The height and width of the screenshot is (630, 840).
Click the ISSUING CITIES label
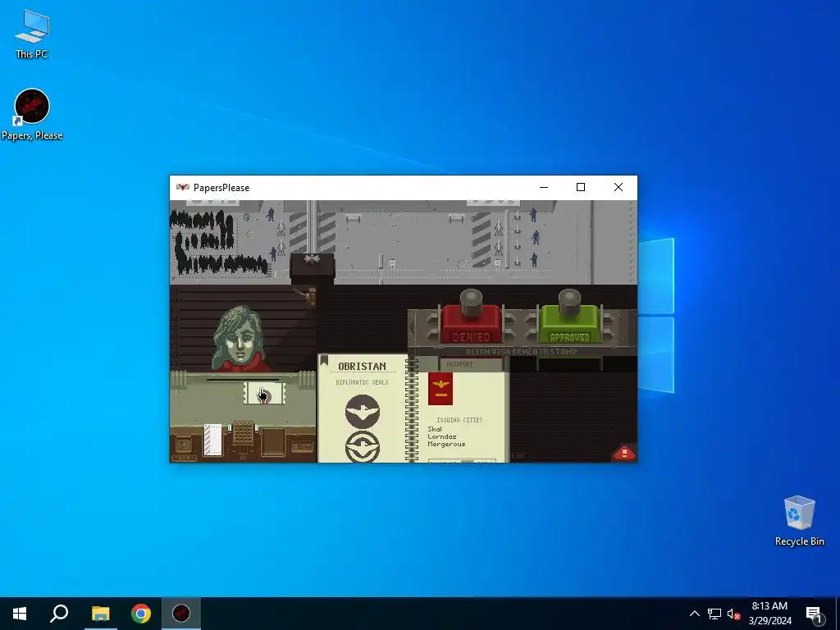coord(459,420)
